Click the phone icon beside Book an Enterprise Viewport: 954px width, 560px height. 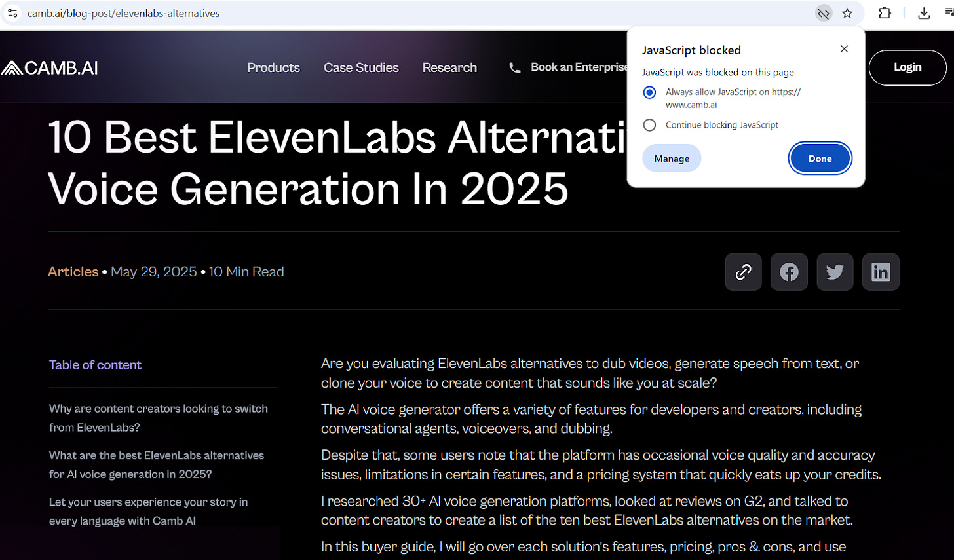click(x=515, y=67)
